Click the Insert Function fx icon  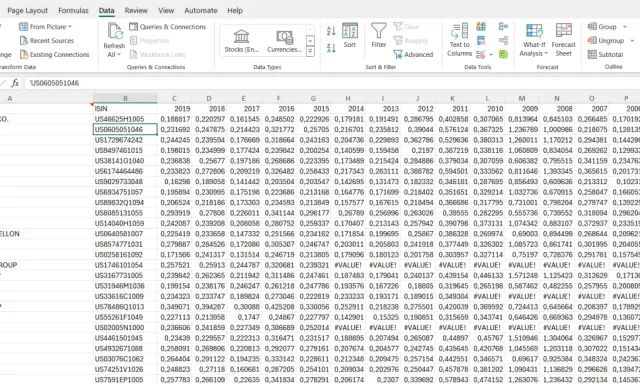point(15,83)
